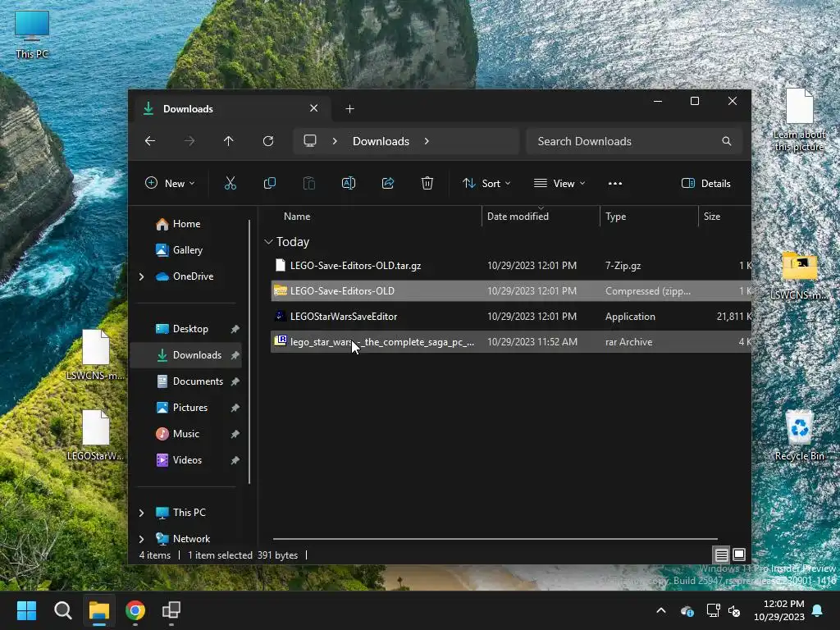
Task: Select LEGOStarWarsSaveEditor application file
Action: coord(510,317)
